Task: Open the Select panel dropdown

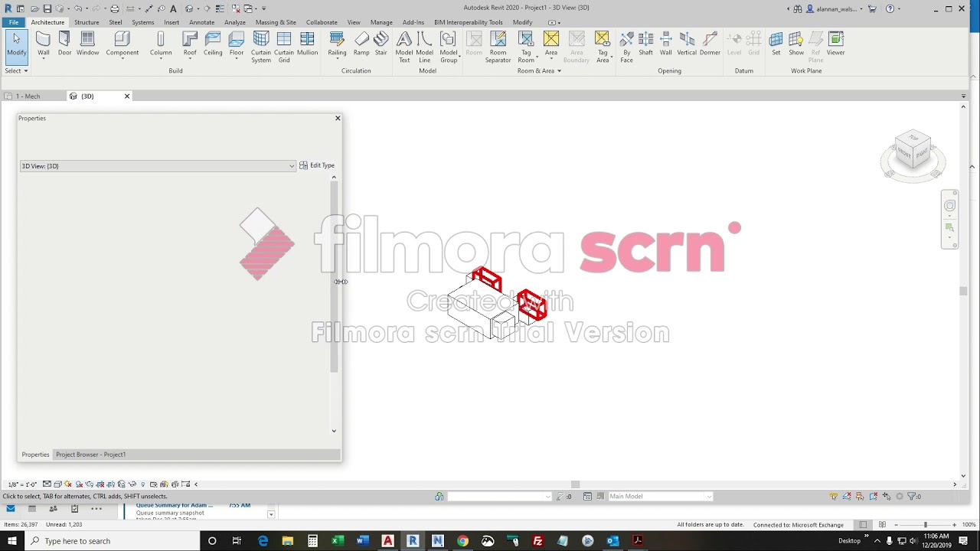Action: tap(16, 70)
